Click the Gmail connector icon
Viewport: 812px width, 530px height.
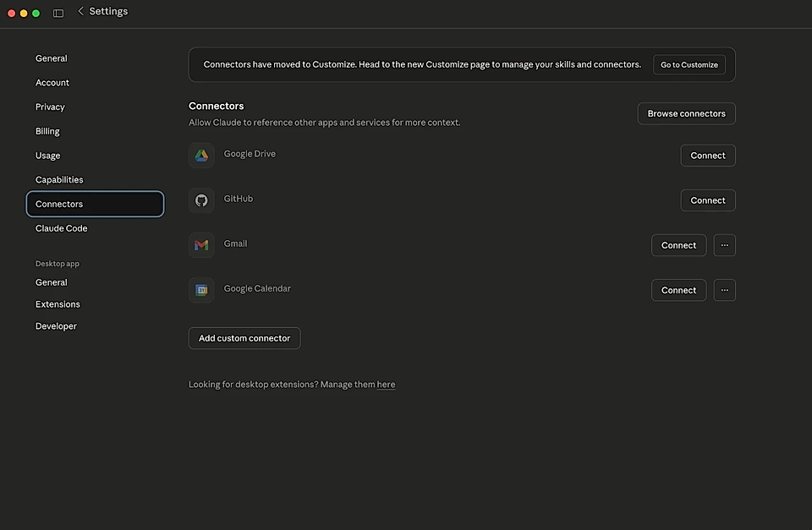[x=201, y=245]
